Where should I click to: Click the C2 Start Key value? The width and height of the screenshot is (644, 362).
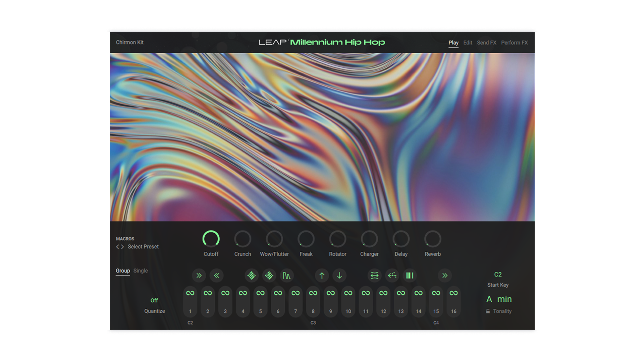pyautogui.click(x=498, y=275)
